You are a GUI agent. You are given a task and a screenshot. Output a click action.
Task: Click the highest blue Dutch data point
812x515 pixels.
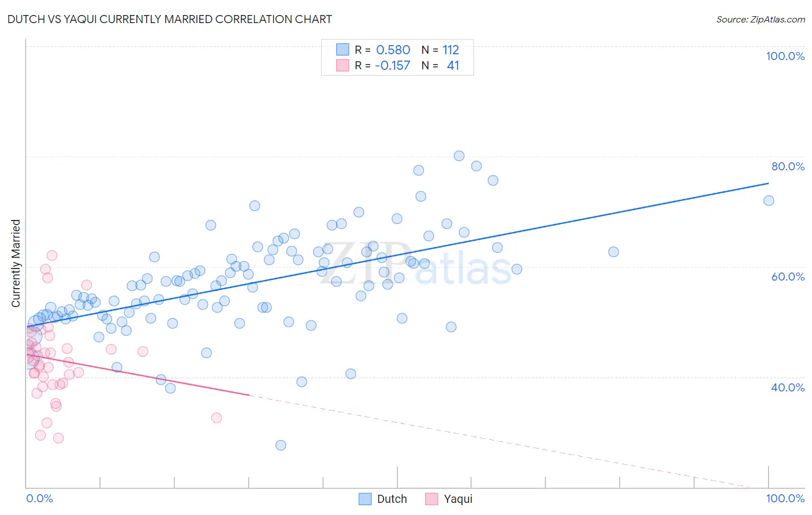[x=459, y=156]
